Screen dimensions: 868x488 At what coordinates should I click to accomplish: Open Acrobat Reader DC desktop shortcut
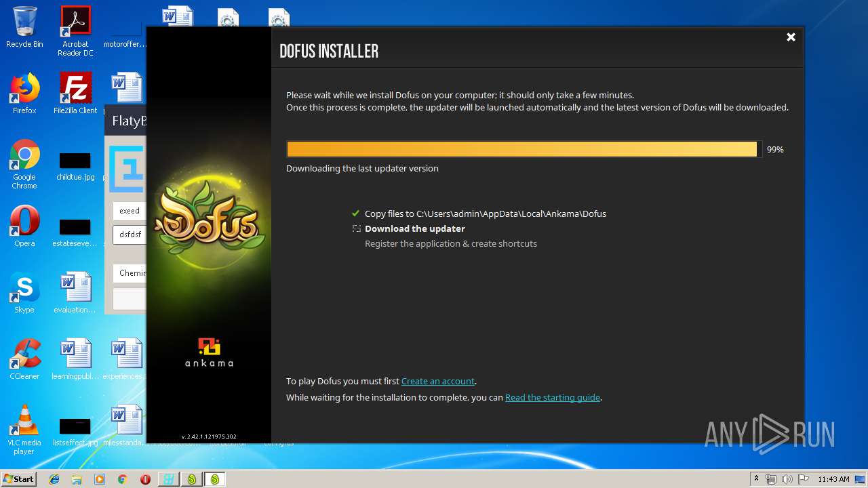pyautogui.click(x=75, y=31)
